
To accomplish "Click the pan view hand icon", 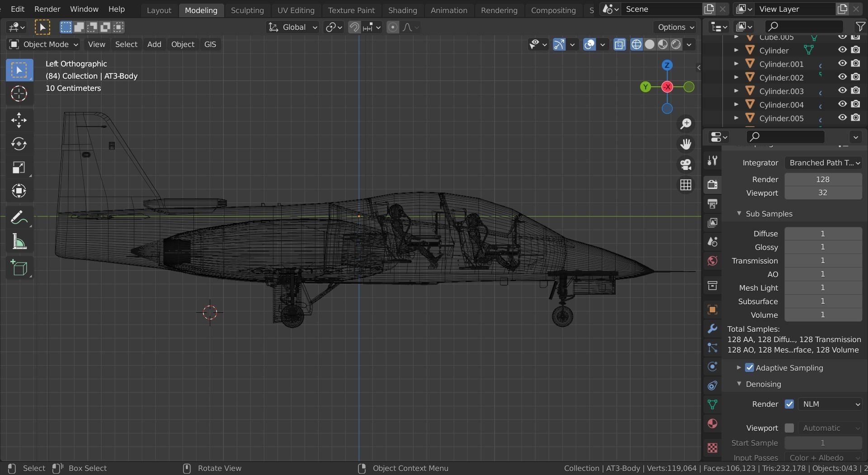I will [686, 144].
